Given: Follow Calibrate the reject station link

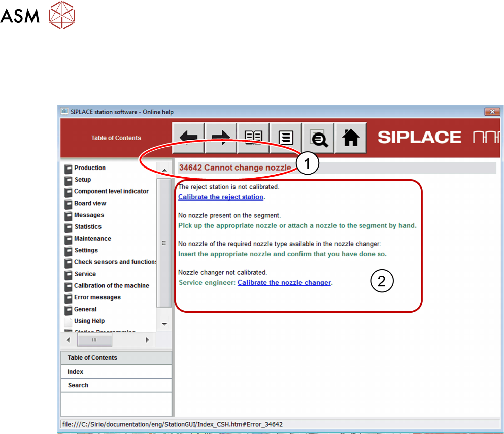Looking at the screenshot, I should click(x=221, y=197).
